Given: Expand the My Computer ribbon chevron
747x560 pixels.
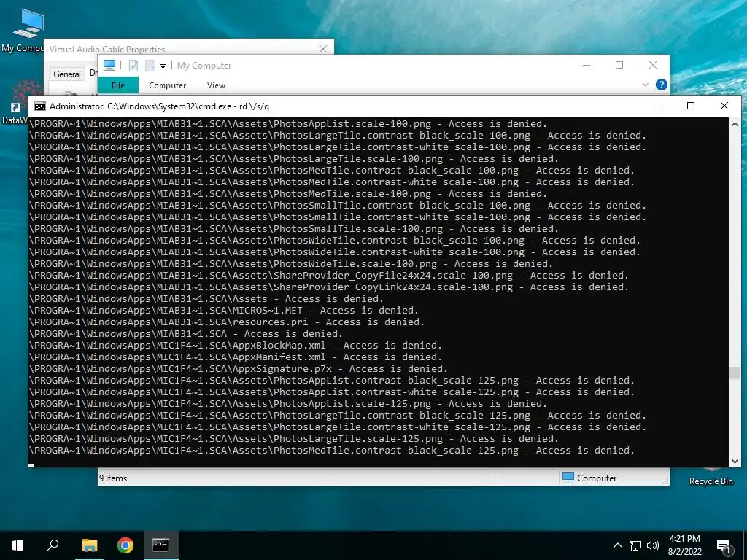Looking at the screenshot, I should tap(646, 85).
